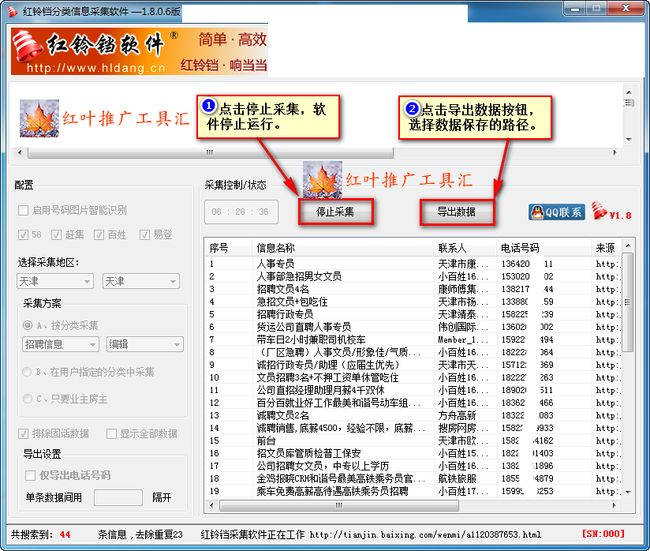Screen dimensions: 650x551
Task: Select row 招文员库管质检普工保安
Action: click(x=413, y=453)
